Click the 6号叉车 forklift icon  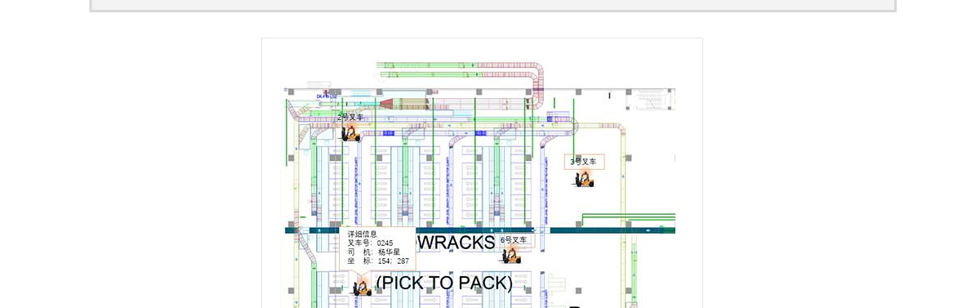(x=511, y=255)
